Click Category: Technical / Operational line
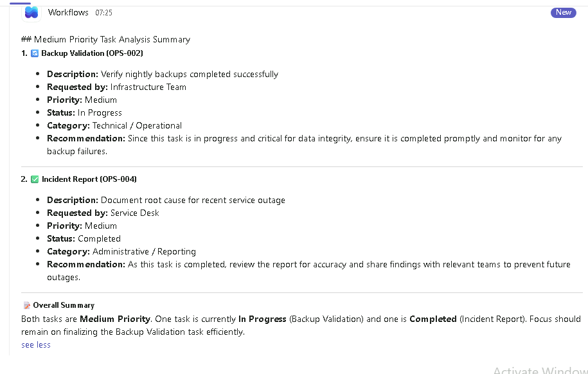 click(114, 126)
